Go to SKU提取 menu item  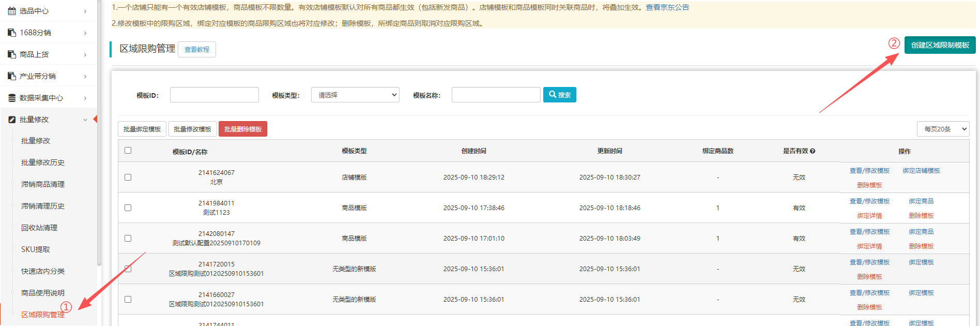click(x=36, y=249)
